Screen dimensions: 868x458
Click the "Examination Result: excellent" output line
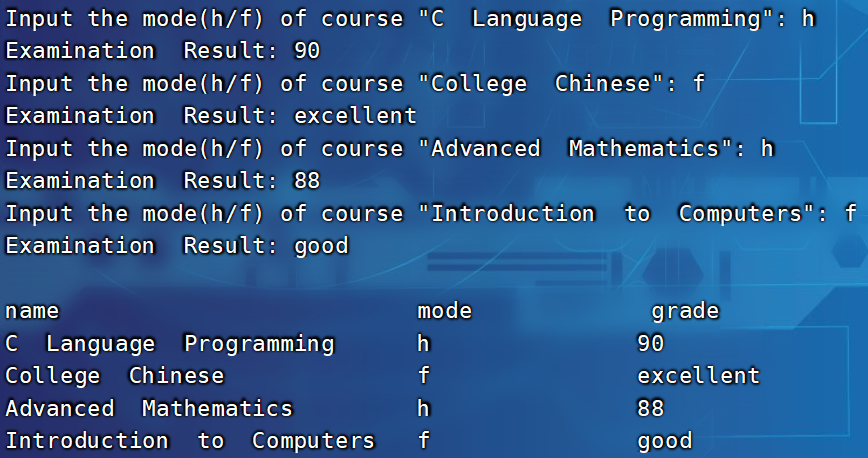tap(211, 116)
